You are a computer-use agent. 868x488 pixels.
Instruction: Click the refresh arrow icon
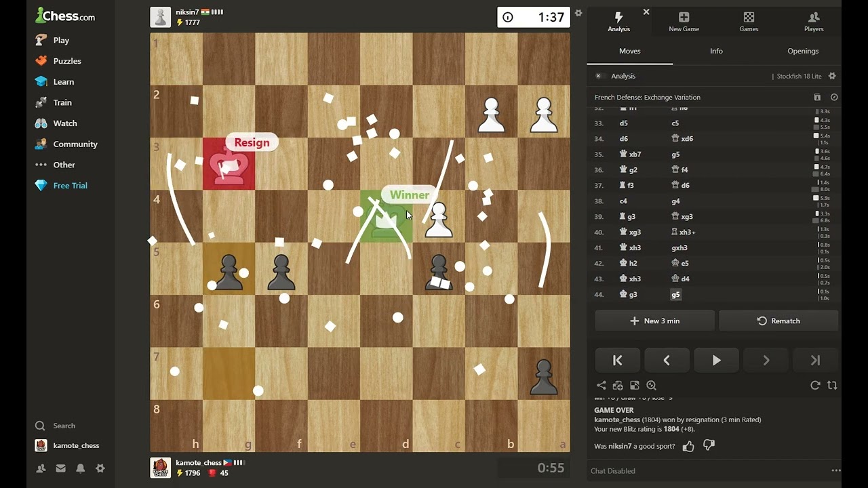(815, 386)
